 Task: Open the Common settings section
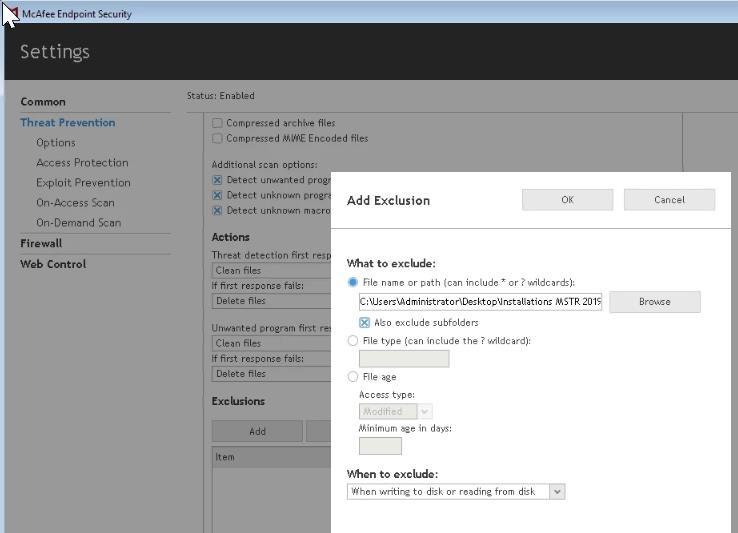click(43, 102)
